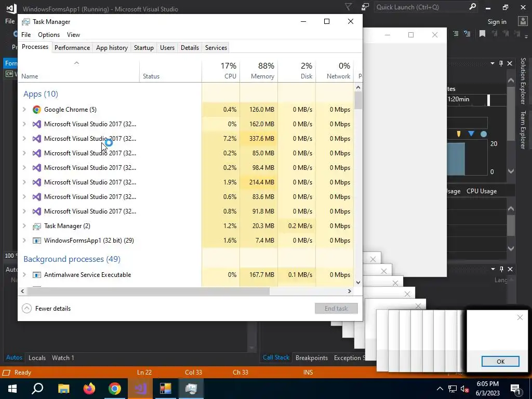
Task: Open File Explorer from taskbar
Action: click(63, 389)
